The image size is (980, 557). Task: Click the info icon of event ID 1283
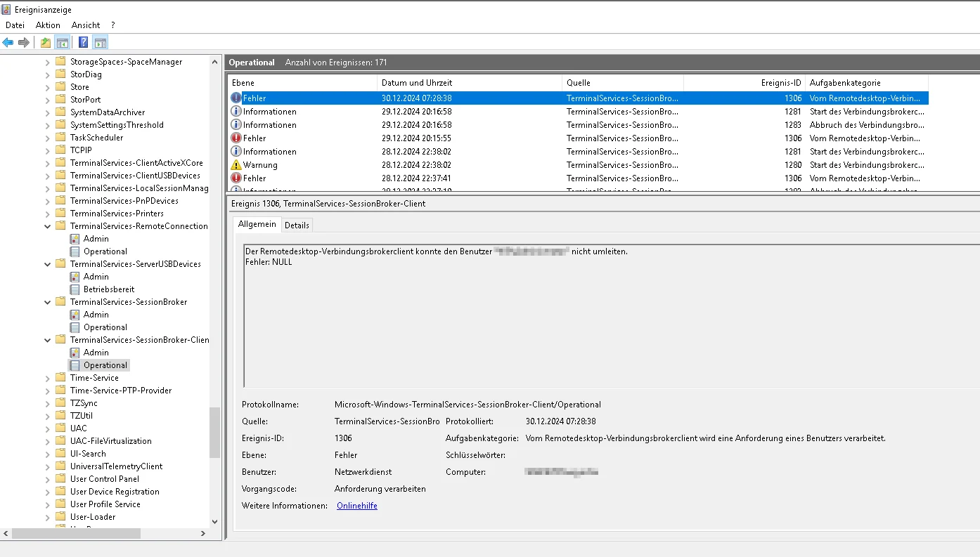(x=236, y=125)
